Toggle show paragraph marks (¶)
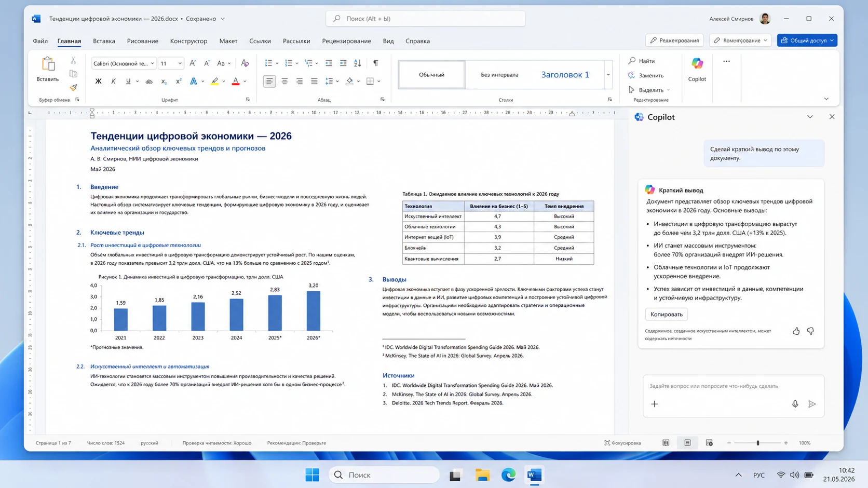 [375, 63]
